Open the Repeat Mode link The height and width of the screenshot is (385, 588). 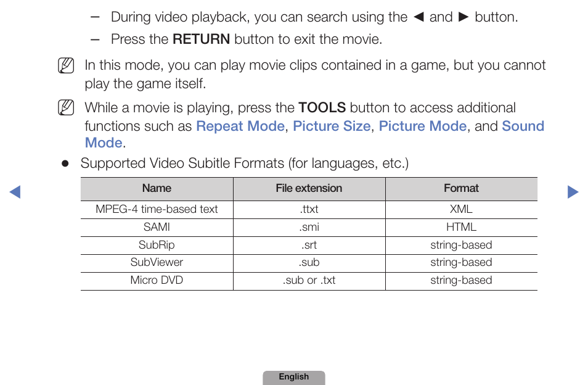pyautogui.click(x=240, y=126)
